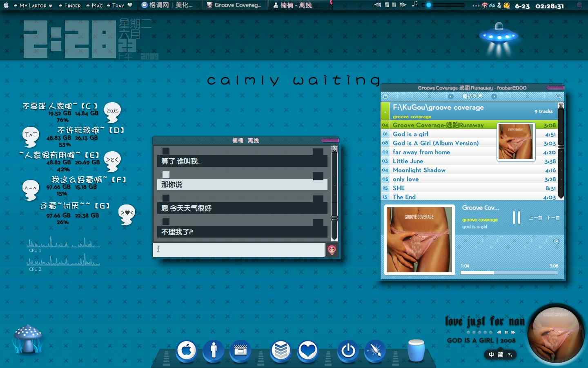Viewport: 588px width, 368px height.
Task: Click the music note icon in top bar
Action: click(x=415, y=4)
